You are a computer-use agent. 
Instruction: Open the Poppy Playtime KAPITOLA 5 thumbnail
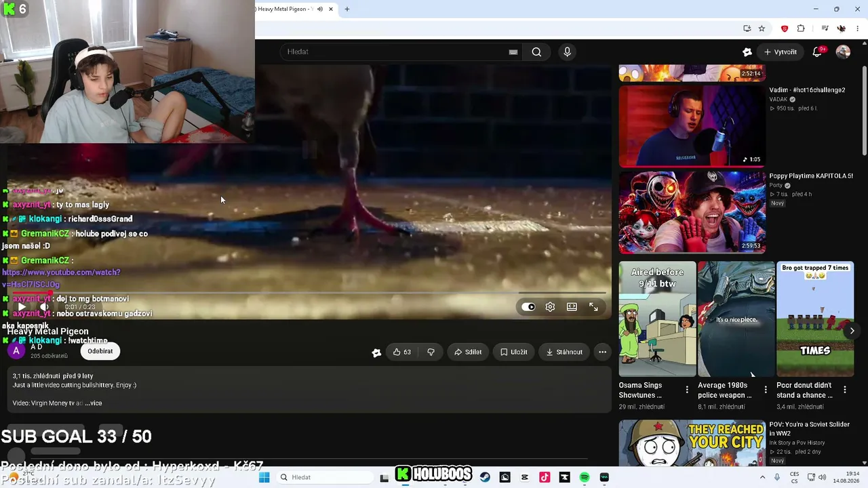tap(692, 211)
